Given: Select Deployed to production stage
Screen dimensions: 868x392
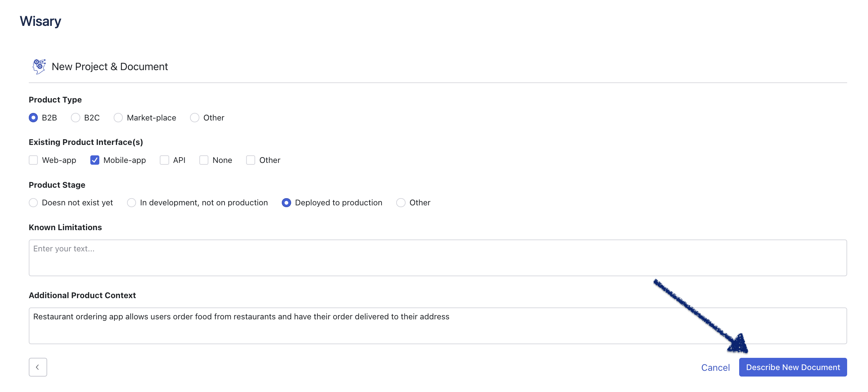Looking at the screenshot, I should pyautogui.click(x=286, y=202).
